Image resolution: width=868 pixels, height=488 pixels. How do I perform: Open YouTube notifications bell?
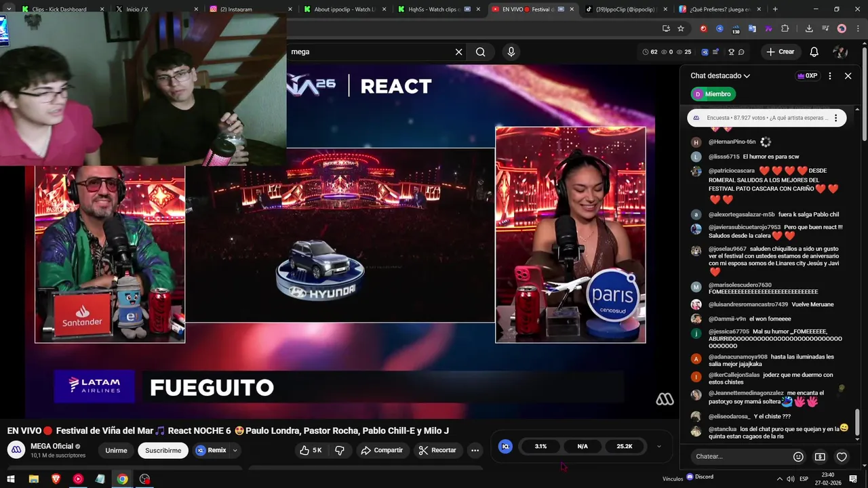[x=814, y=52]
